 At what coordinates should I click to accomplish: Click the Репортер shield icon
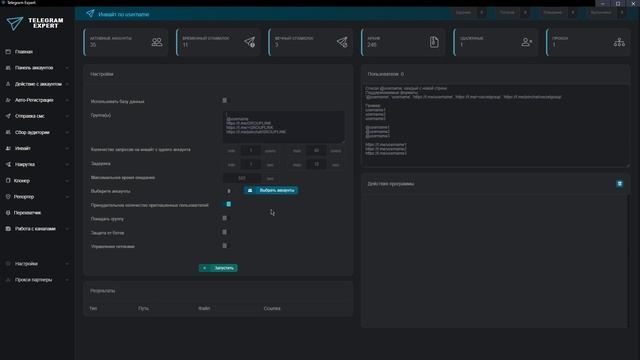click(x=8, y=197)
